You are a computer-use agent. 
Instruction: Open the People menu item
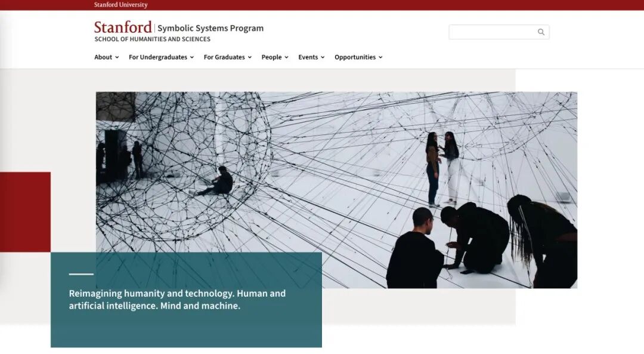coord(271,57)
